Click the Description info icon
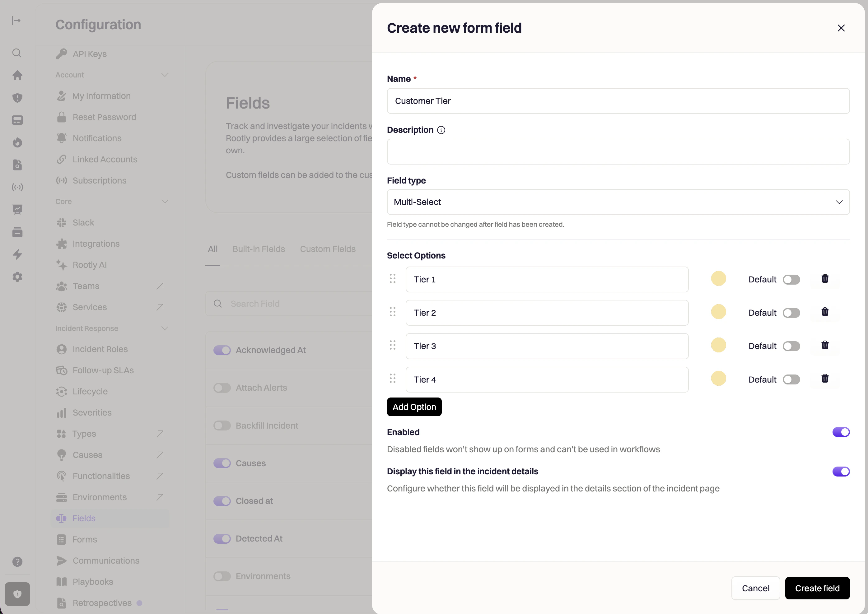The height and width of the screenshot is (614, 868). (441, 130)
